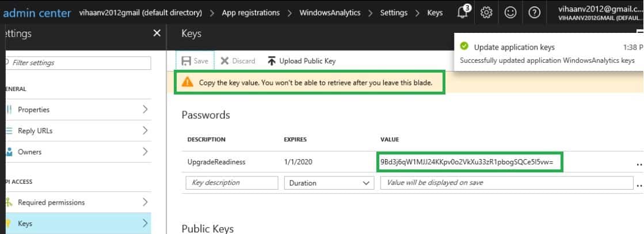Go to the WindowsAnalytics breadcrumb
This screenshot has width=644, height=234.
coord(330,13)
